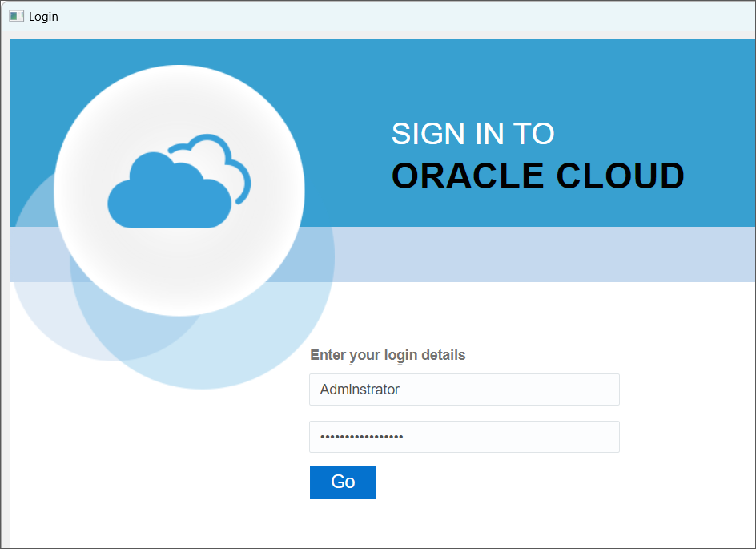Click the 'Enter your login details' label
This screenshot has width=756, height=549.
pyautogui.click(x=388, y=355)
